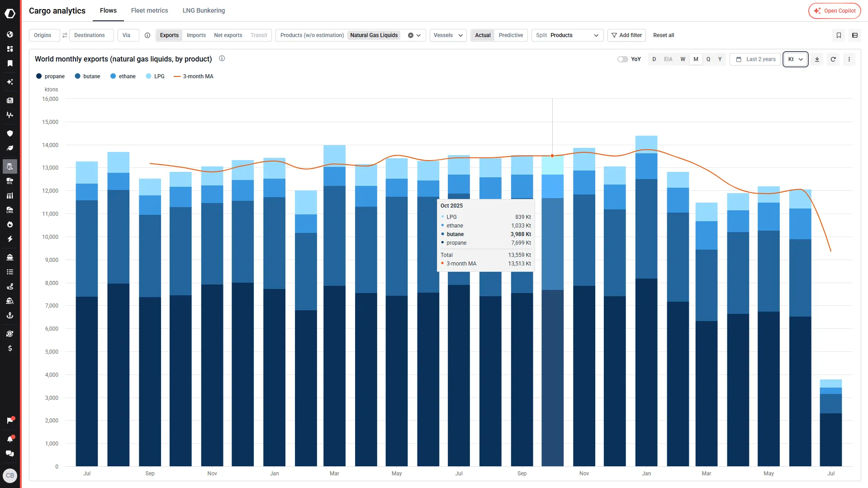Click the bookmark icon in the filter bar
The image size is (868, 488).
tap(839, 35)
